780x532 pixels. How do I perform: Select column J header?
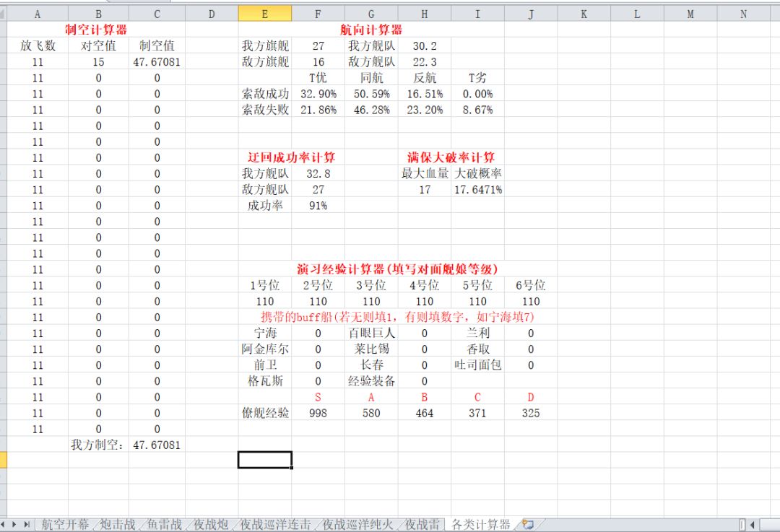point(531,14)
